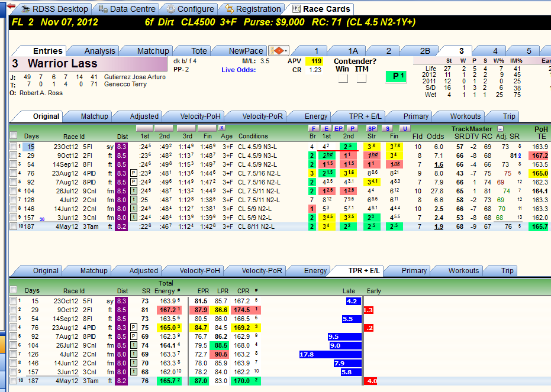Click jockey name Gutierrez Jose Arturo
This screenshot has width=551, height=392.
point(134,77)
